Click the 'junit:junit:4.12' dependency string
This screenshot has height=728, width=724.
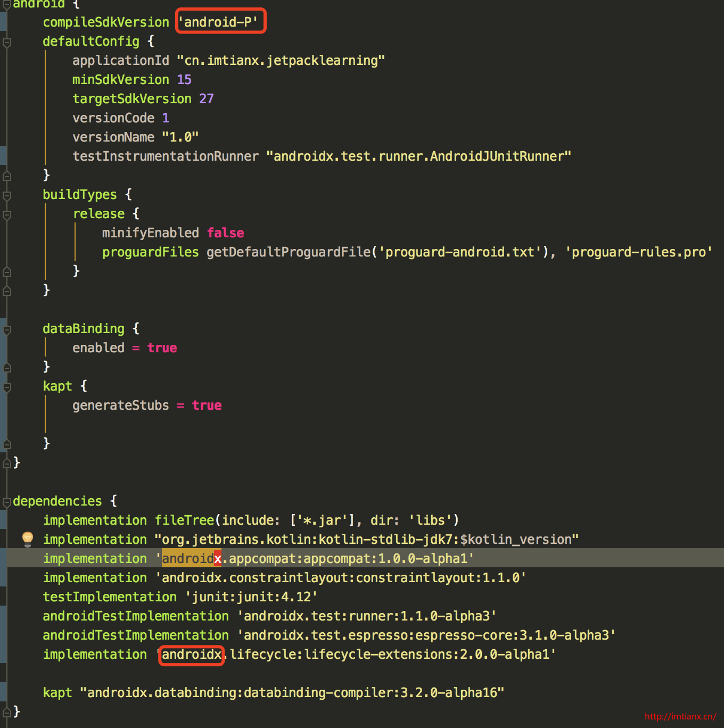(x=251, y=597)
